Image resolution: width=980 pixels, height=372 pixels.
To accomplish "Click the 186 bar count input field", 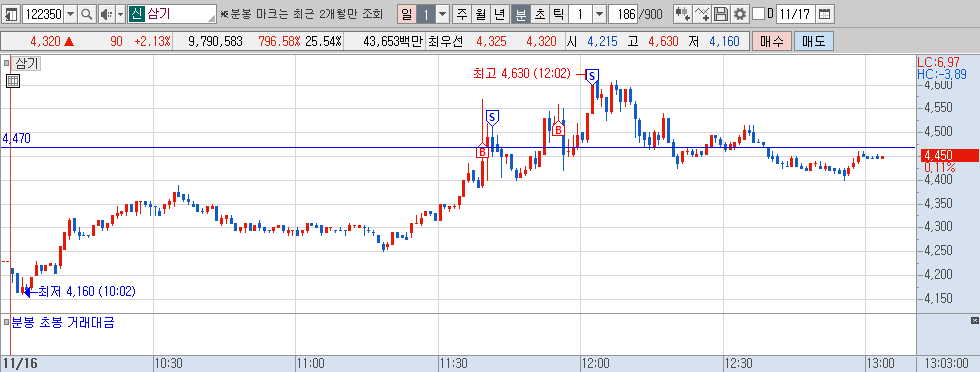I will [x=622, y=13].
